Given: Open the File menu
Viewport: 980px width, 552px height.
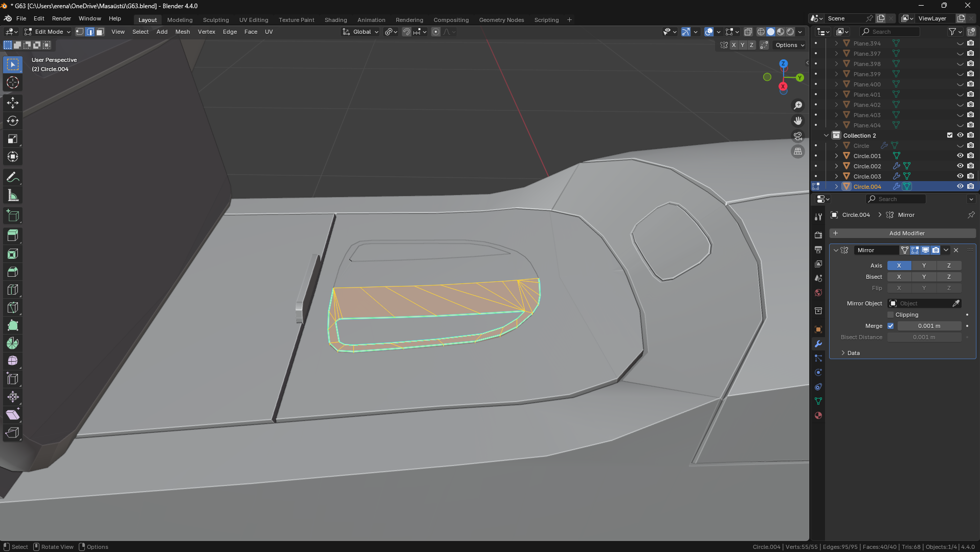Looking at the screenshot, I should tap(21, 18).
